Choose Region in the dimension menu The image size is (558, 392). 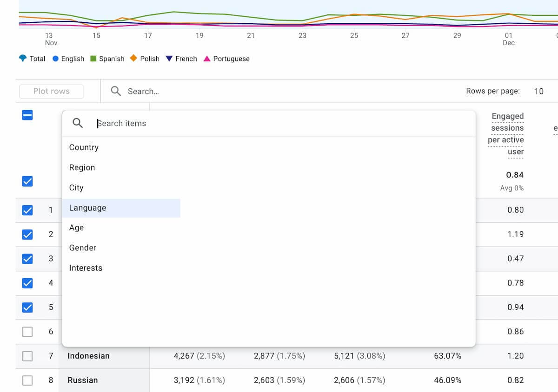click(82, 167)
